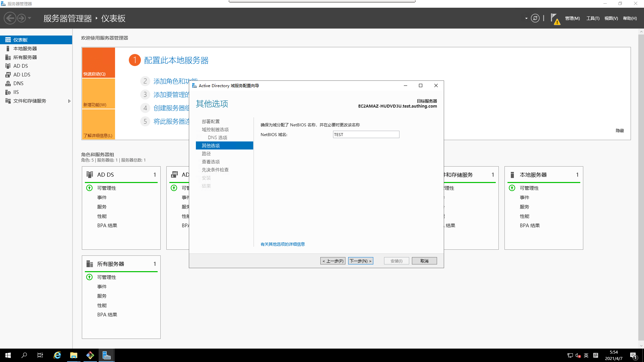Open navigation history dropdown arrow
This screenshot has height=362, width=644.
tap(30, 18)
